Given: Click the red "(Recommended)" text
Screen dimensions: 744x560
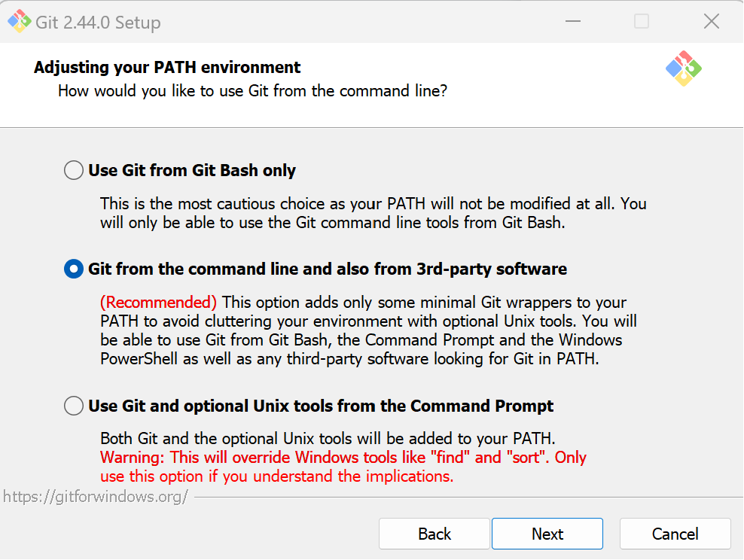Looking at the screenshot, I should (x=158, y=302).
